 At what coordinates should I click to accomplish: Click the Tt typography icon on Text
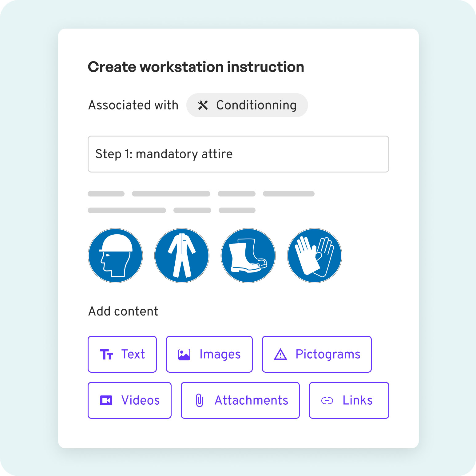point(106,355)
